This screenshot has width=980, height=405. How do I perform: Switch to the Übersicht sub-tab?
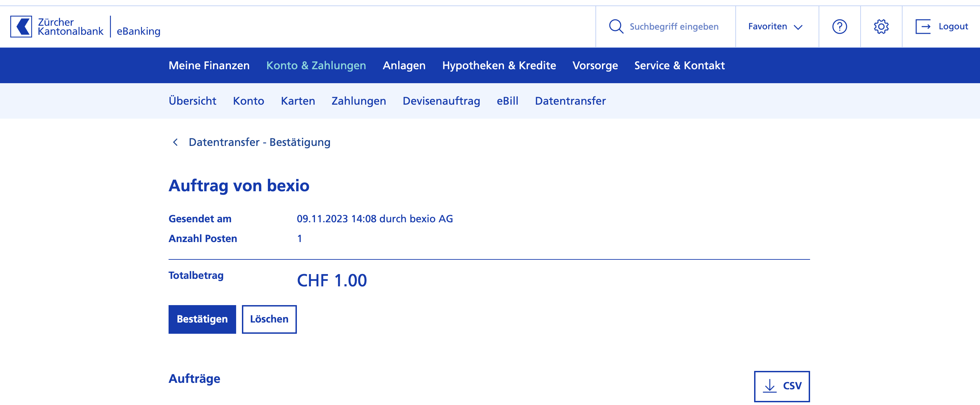192,101
